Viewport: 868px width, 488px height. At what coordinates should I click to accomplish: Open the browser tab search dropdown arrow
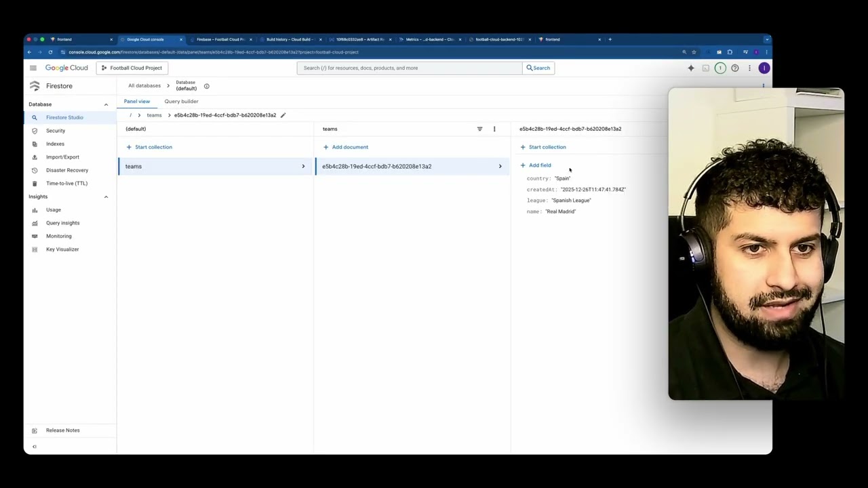click(x=767, y=39)
